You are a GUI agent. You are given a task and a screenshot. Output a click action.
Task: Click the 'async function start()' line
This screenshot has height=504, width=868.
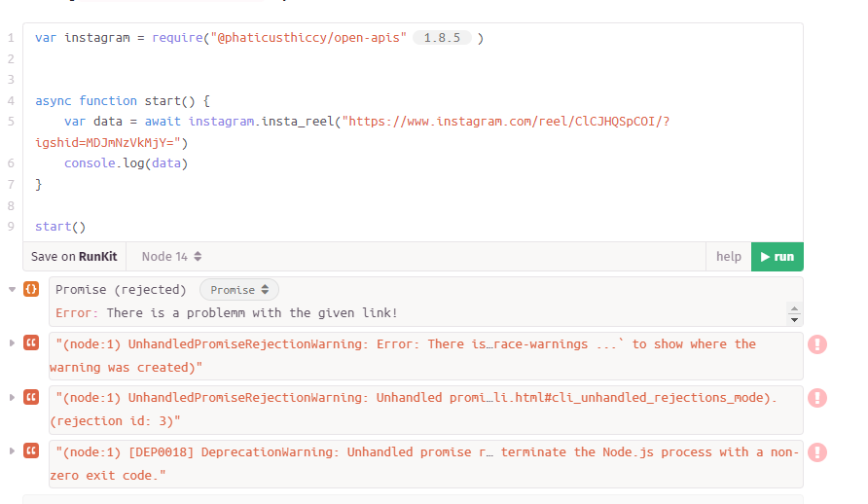[123, 100]
